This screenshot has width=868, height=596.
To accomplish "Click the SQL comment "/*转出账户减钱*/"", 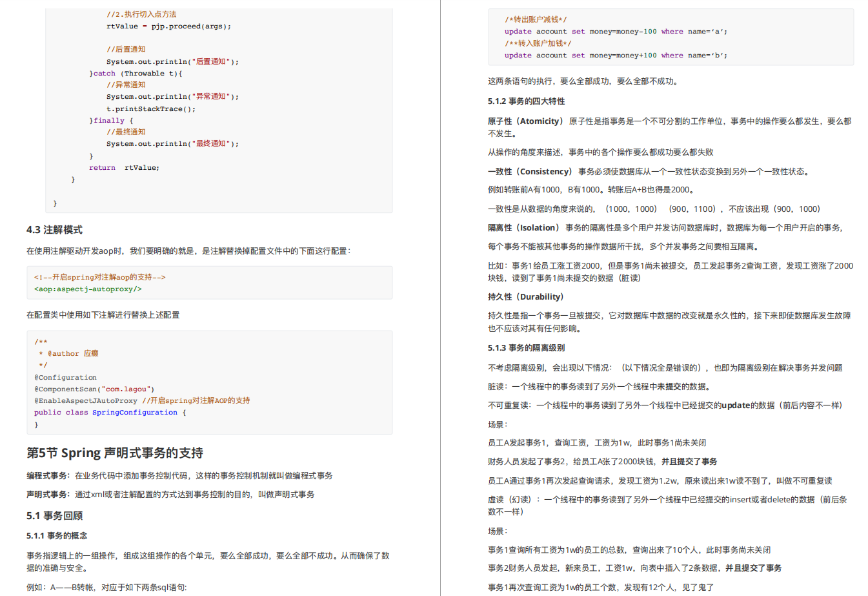I will pos(536,19).
